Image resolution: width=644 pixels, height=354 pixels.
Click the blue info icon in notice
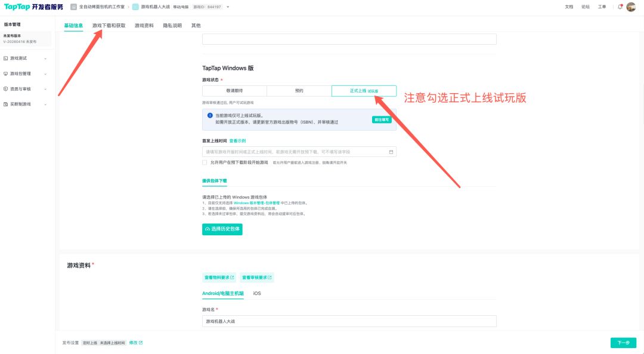[210, 116]
